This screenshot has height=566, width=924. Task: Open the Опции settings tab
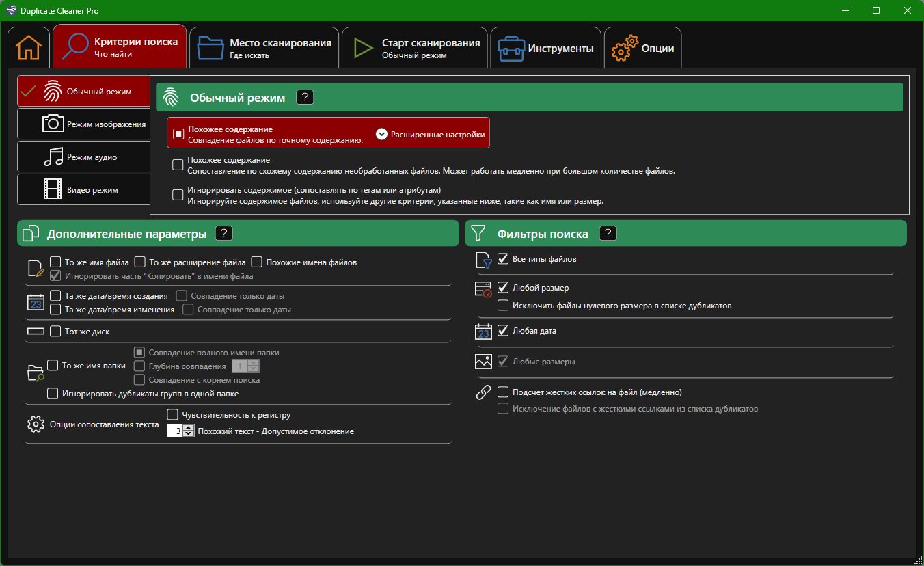coord(642,49)
